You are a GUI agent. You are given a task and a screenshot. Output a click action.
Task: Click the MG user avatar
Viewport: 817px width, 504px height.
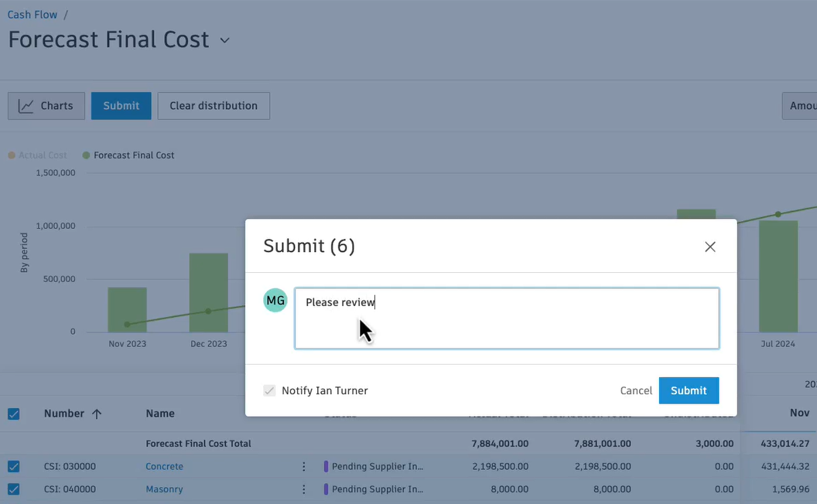[x=275, y=301]
